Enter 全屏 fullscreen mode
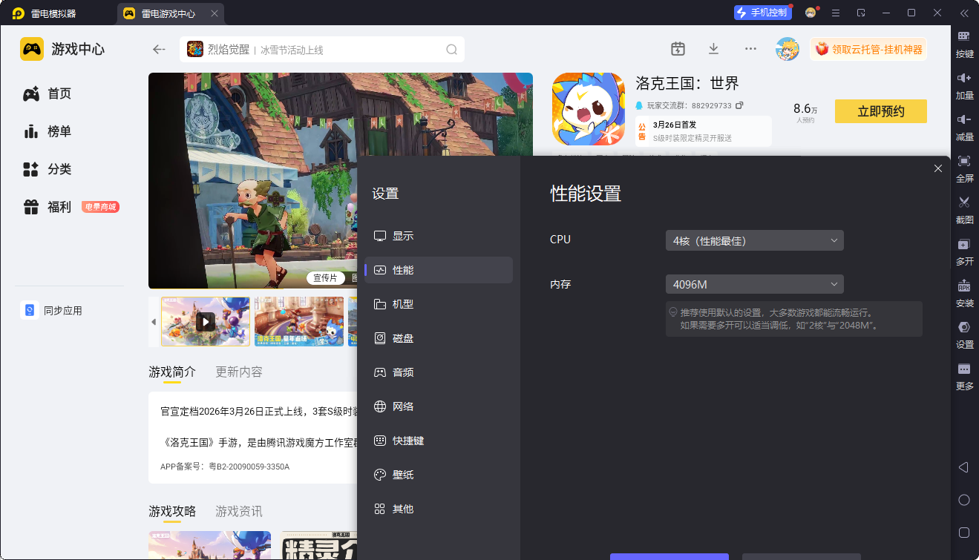 pyautogui.click(x=964, y=168)
